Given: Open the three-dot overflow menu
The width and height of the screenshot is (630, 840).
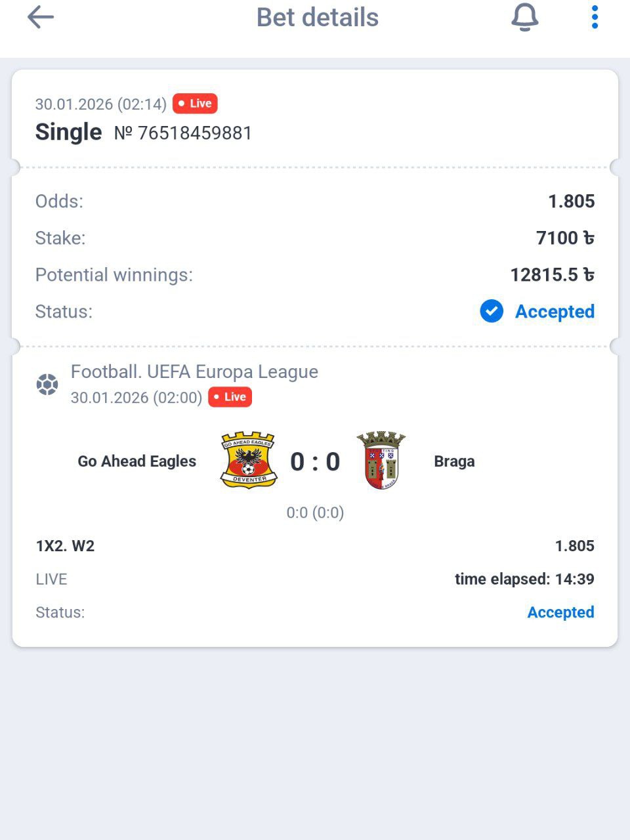Looking at the screenshot, I should pyautogui.click(x=595, y=18).
